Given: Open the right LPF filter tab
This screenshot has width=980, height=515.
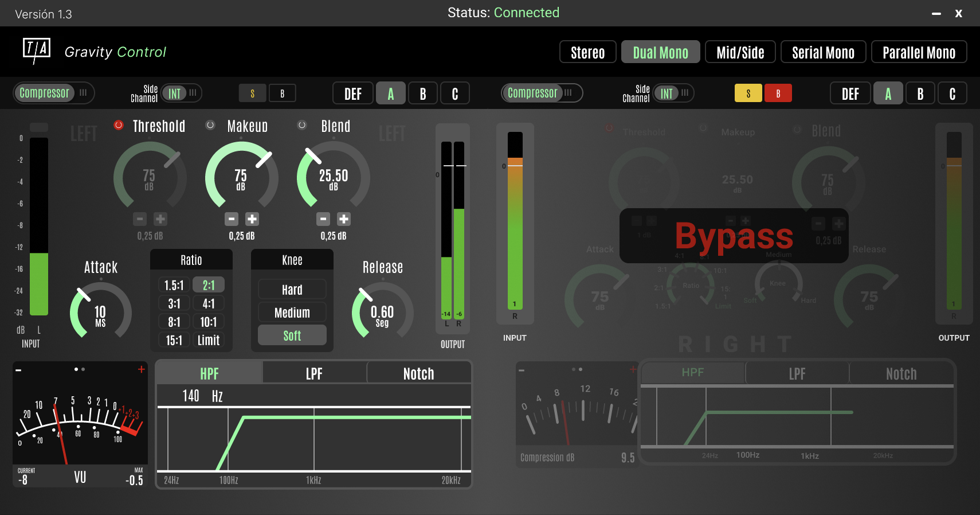Looking at the screenshot, I should 797,373.
